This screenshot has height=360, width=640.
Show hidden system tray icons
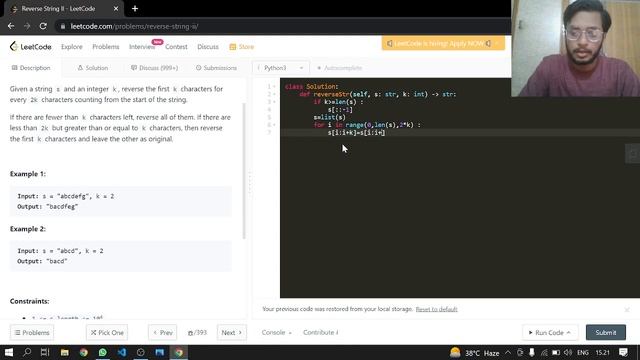coord(508,353)
